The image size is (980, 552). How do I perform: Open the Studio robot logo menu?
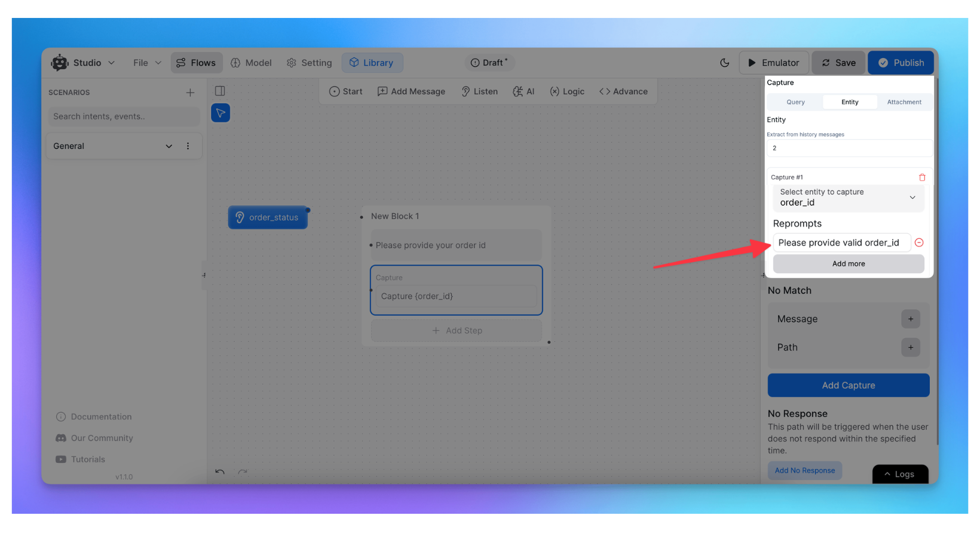[60, 63]
